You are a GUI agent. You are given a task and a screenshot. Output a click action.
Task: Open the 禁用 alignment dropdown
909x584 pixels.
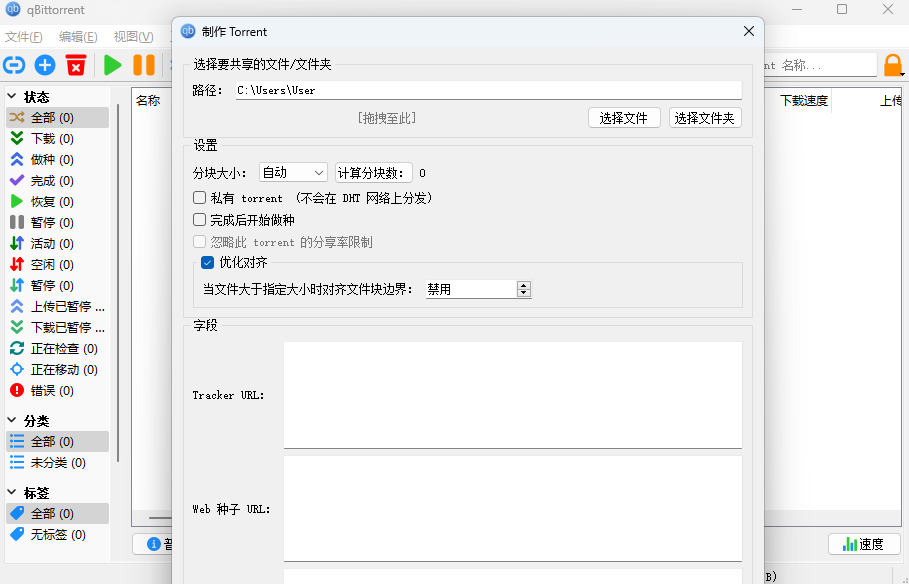coord(471,288)
